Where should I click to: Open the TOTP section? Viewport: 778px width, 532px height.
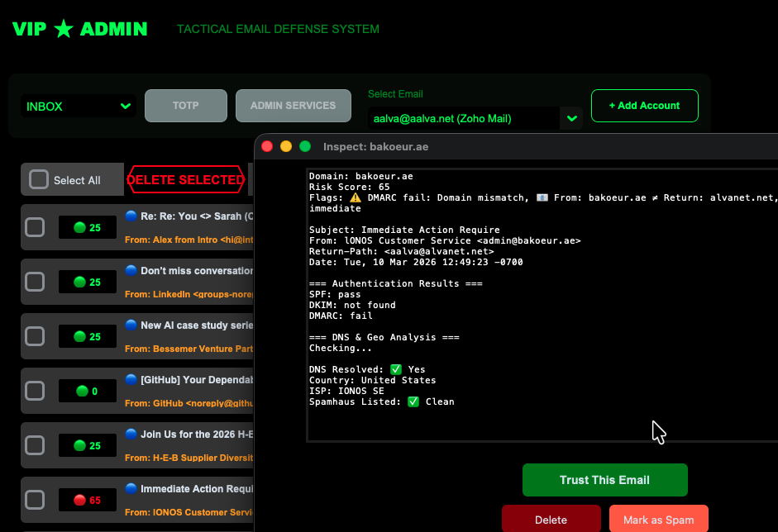186,106
